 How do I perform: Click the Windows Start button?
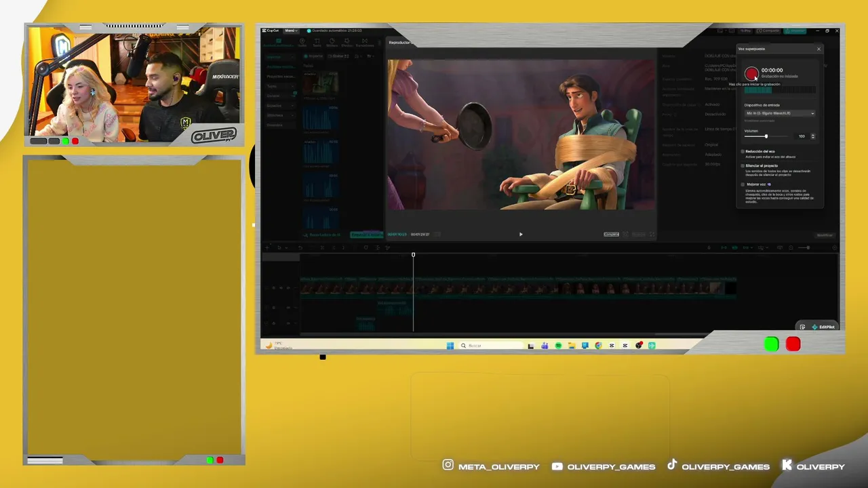(450, 346)
